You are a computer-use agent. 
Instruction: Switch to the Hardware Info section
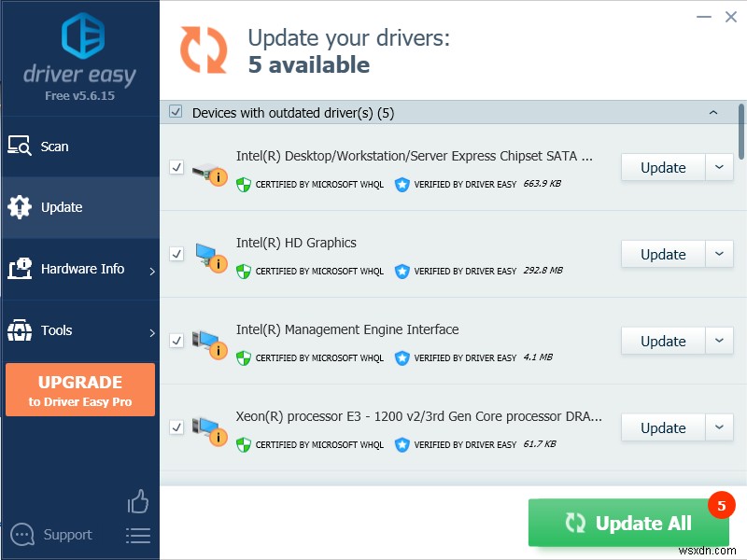click(x=80, y=268)
